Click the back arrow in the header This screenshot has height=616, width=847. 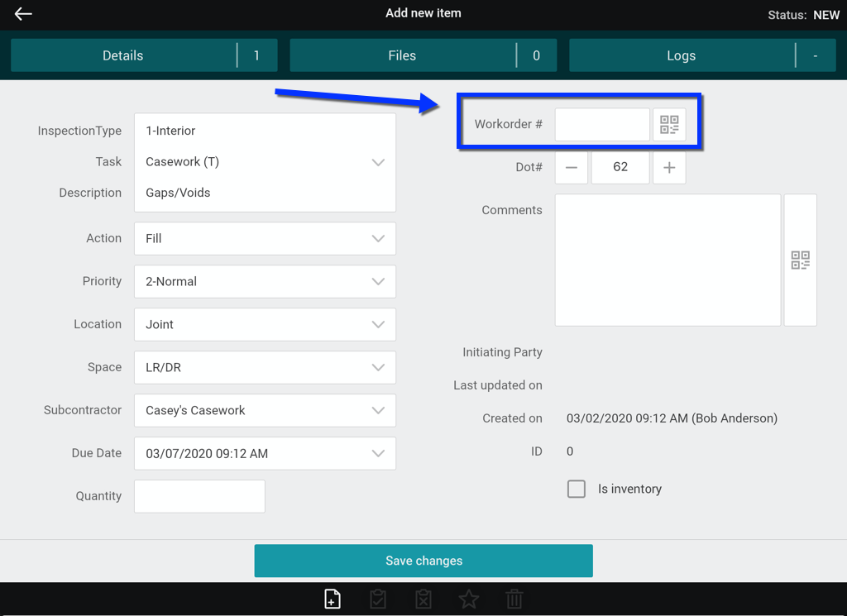point(23,14)
